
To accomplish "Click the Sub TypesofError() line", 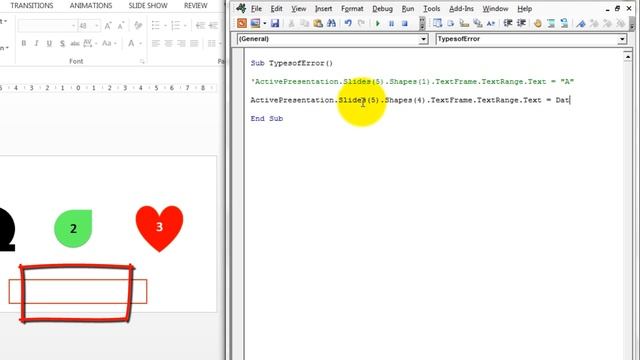I will [x=291, y=63].
